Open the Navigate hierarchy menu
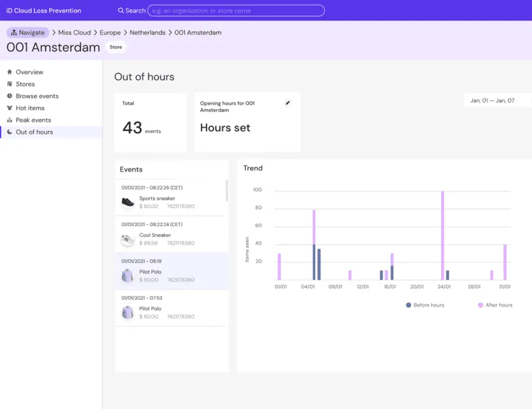532x409 pixels. 28,33
